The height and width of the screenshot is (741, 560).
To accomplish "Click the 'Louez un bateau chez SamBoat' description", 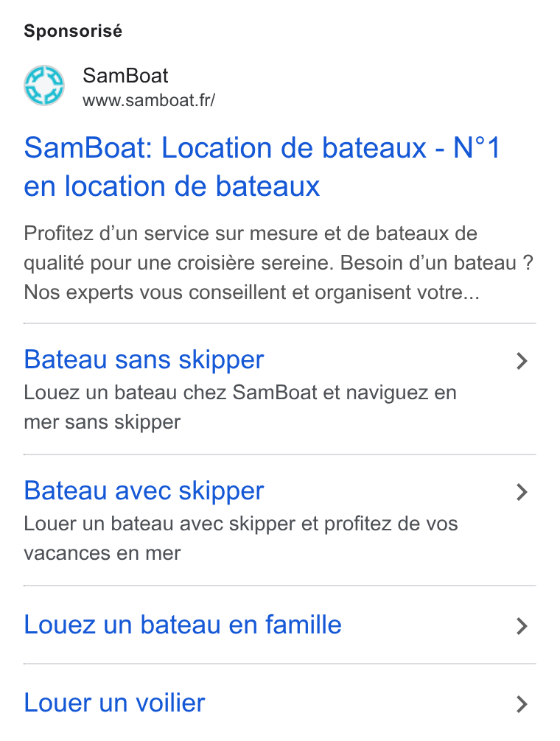I will 240,407.
